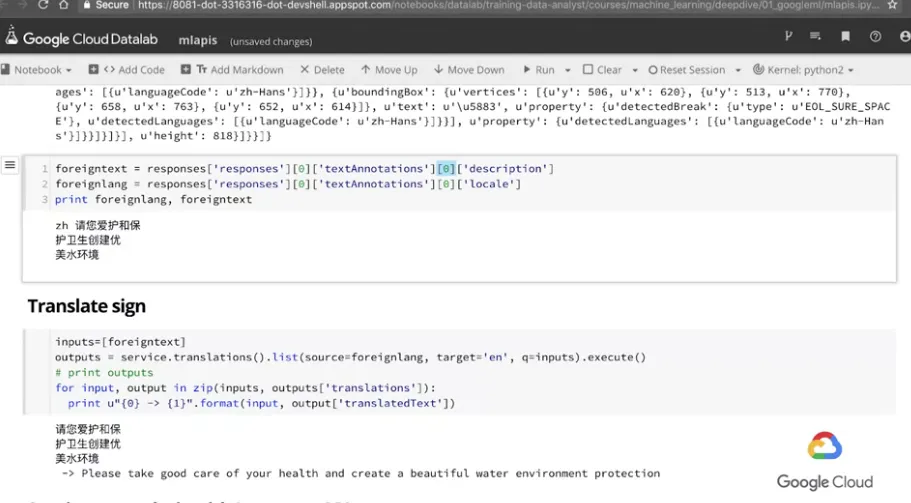Click the 'zh' locale output line
The height and width of the screenshot is (503, 911).
click(x=98, y=225)
